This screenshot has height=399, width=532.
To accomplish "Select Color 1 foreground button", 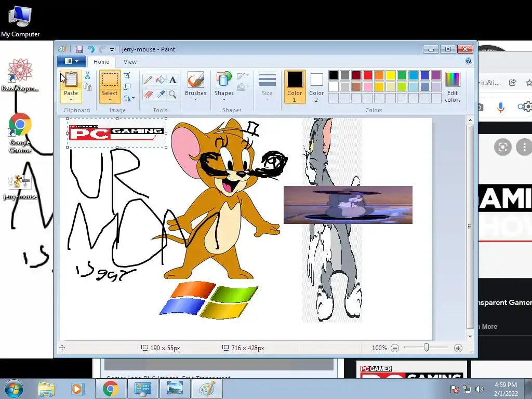I will click(295, 87).
